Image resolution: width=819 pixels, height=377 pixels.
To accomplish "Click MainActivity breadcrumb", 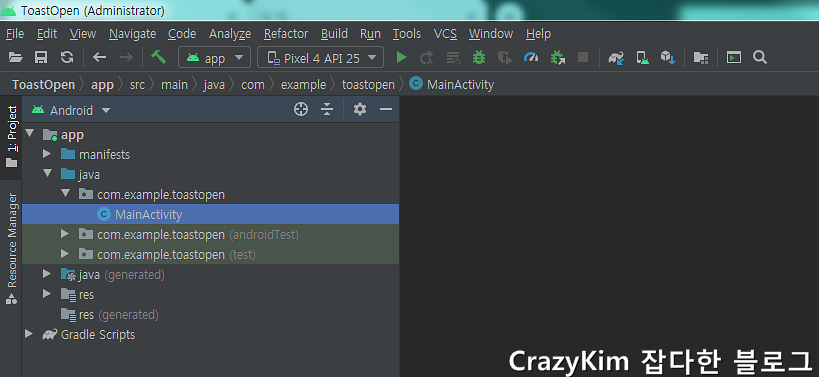I will (x=452, y=85).
